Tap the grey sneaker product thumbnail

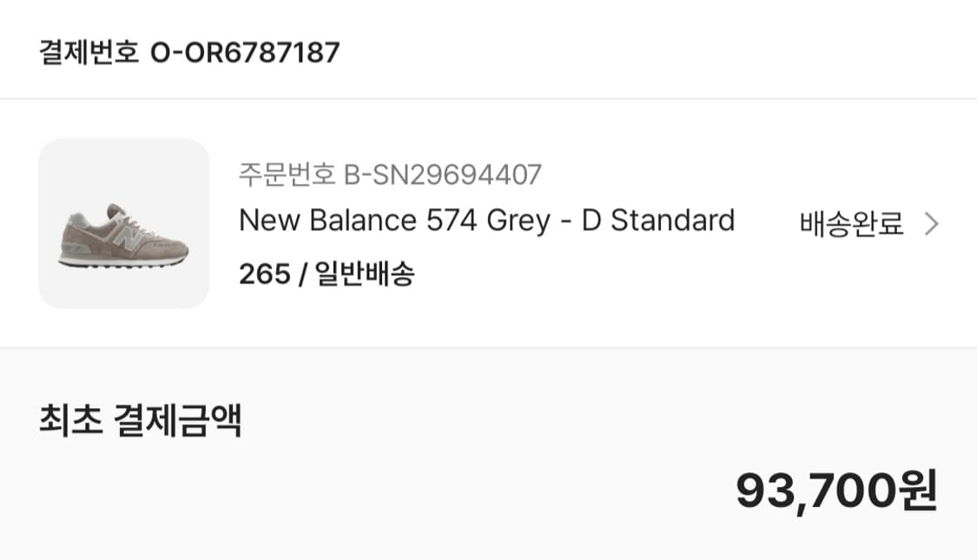[124, 224]
